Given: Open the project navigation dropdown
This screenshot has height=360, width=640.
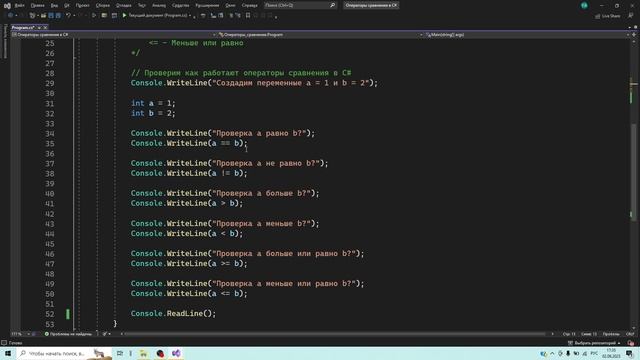Looking at the screenshot, I should point(114,35).
